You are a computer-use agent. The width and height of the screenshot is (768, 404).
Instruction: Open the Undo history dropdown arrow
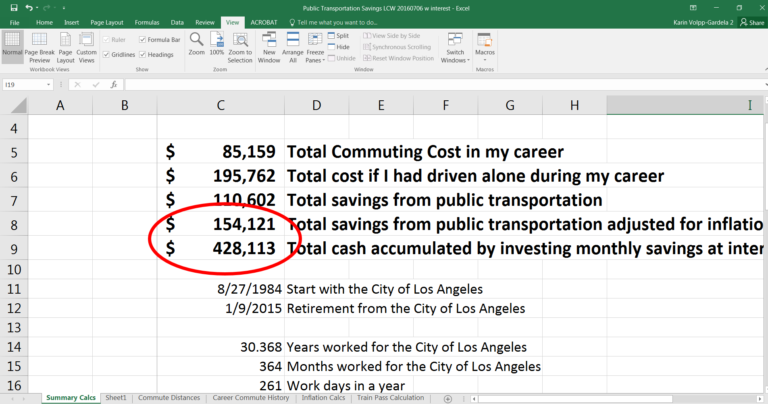coord(37,8)
